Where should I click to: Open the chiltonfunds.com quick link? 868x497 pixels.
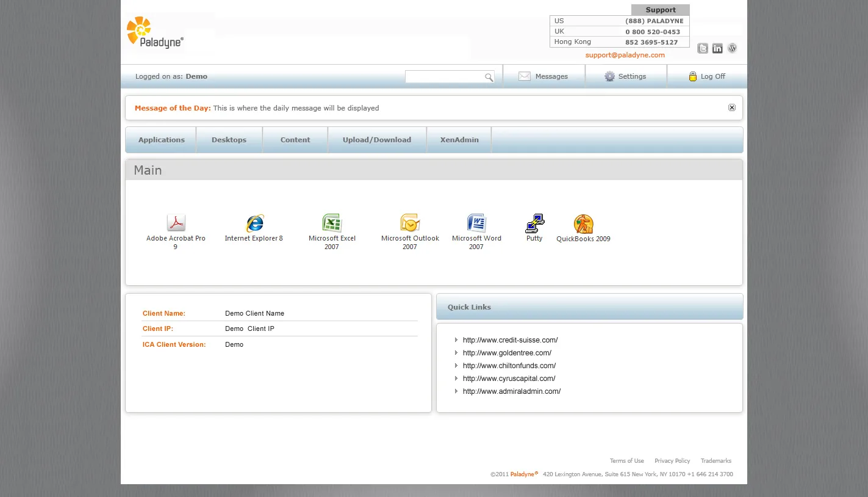509,366
